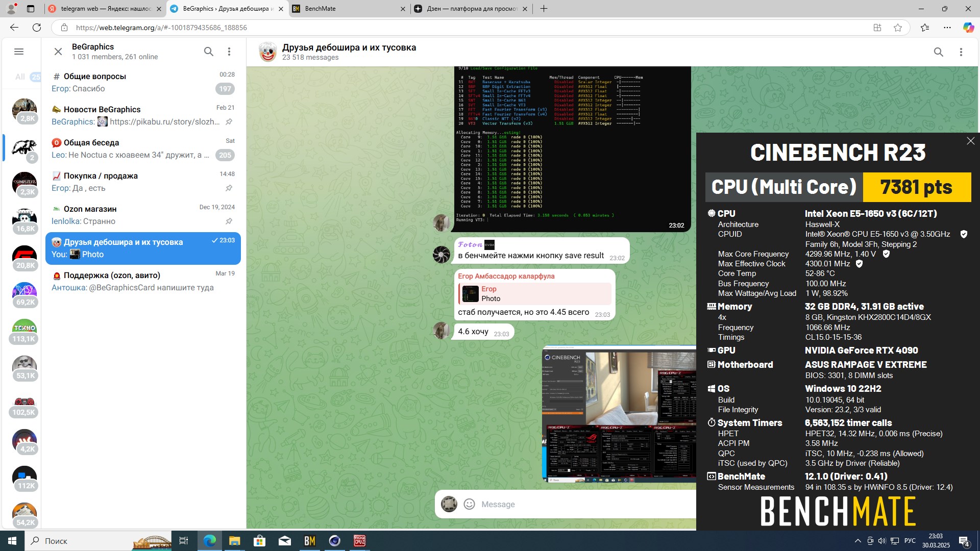Close the BeGraphics topics panel
Viewport: 980px width, 551px height.
pyautogui.click(x=58, y=52)
